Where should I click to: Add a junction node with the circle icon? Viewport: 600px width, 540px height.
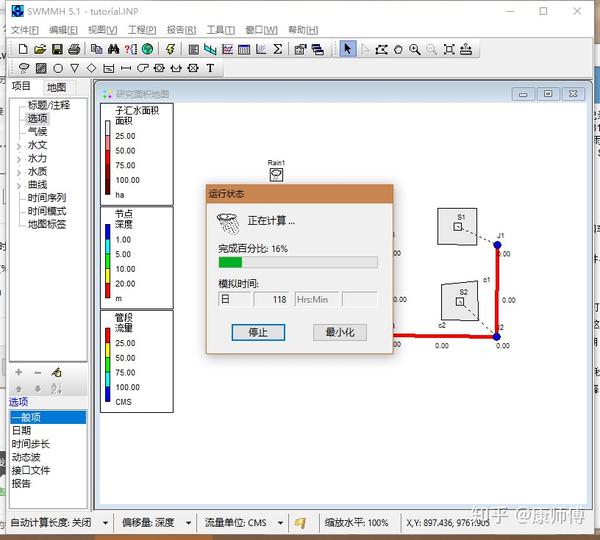pos(58,68)
